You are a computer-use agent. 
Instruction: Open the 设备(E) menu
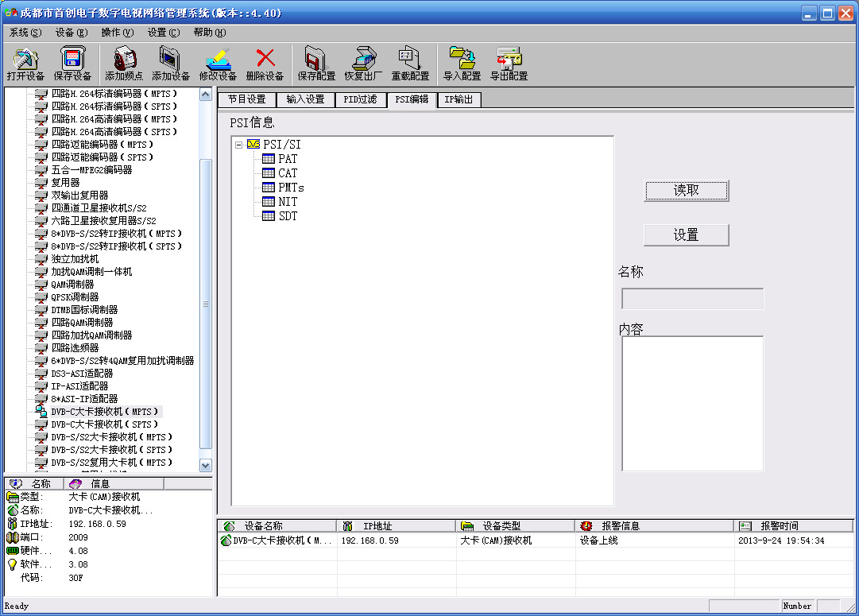click(72, 33)
